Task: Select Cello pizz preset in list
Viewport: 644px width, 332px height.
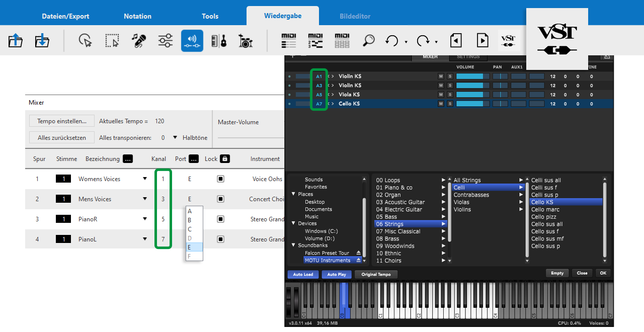Action: (x=544, y=217)
